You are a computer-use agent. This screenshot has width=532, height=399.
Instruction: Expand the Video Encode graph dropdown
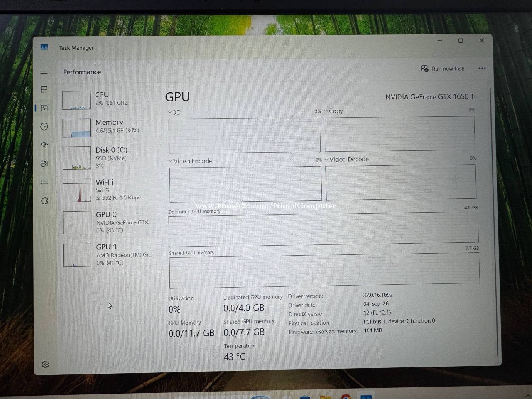click(x=190, y=161)
